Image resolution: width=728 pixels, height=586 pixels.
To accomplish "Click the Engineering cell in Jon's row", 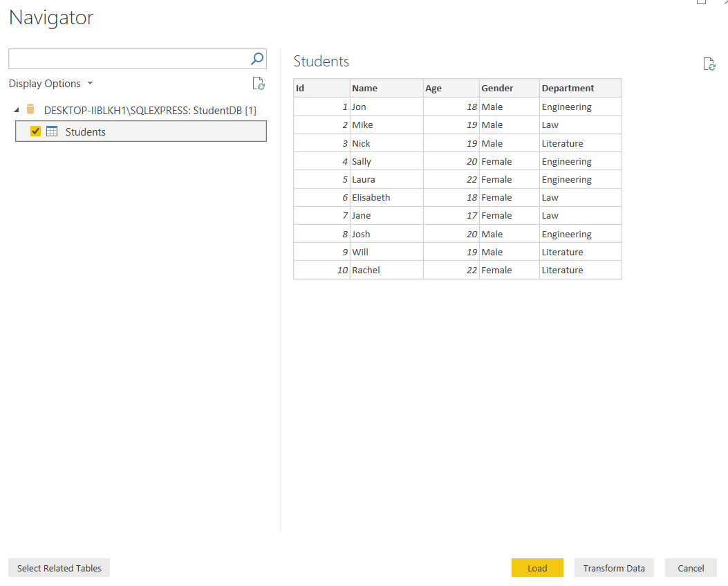I will pyautogui.click(x=581, y=107).
